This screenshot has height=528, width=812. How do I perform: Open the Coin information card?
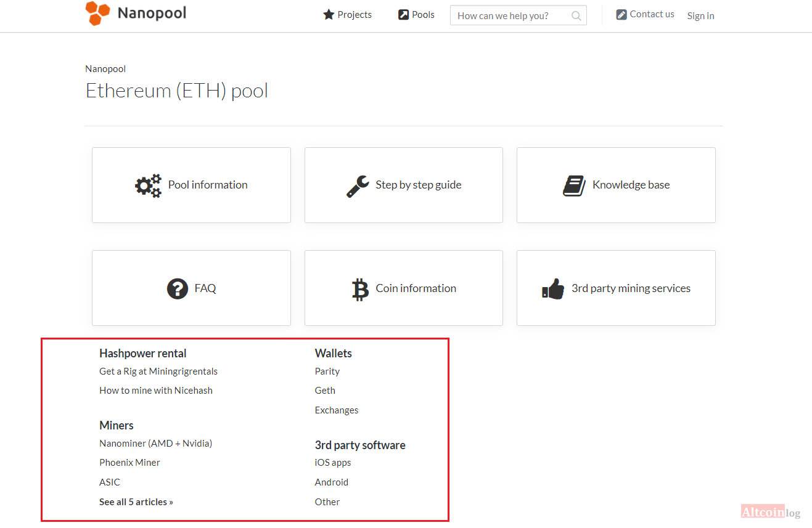point(404,288)
